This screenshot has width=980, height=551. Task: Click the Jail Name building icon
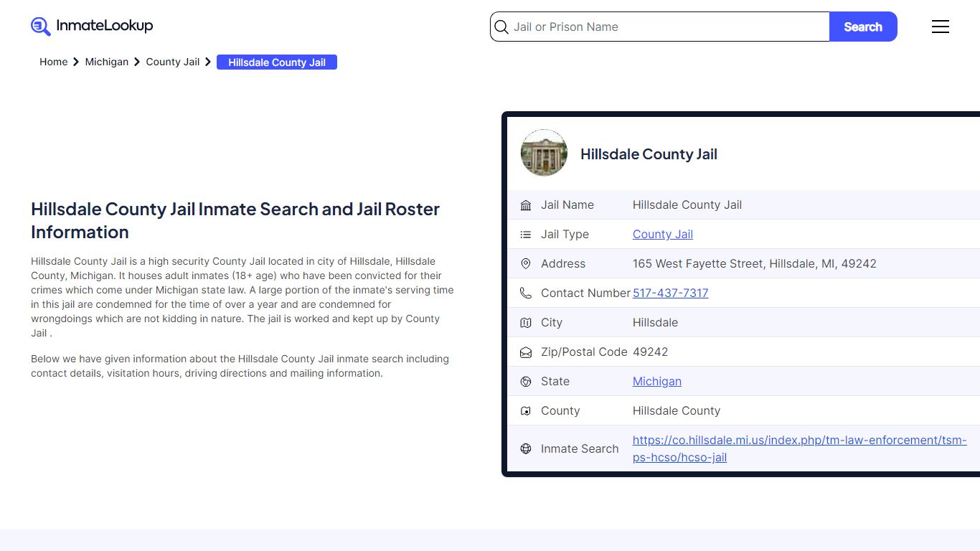click(526, 205)
